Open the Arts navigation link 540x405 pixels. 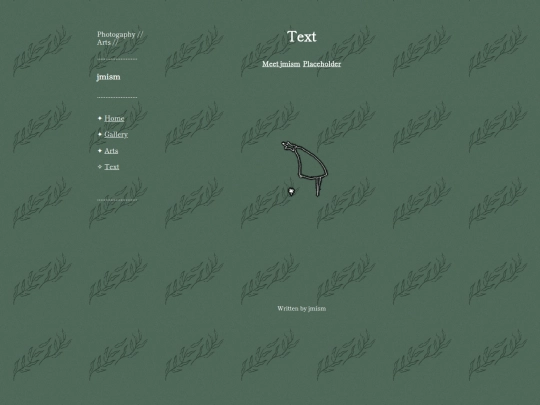111,151
